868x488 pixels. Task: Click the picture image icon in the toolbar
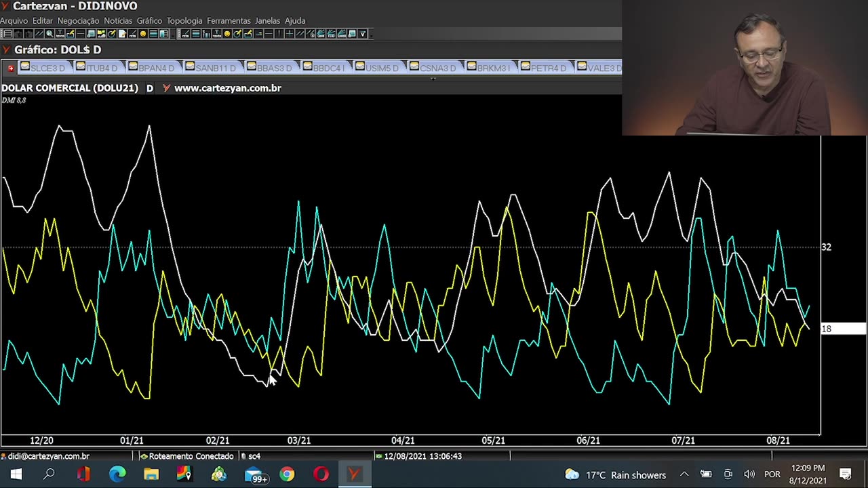[101, 34]
